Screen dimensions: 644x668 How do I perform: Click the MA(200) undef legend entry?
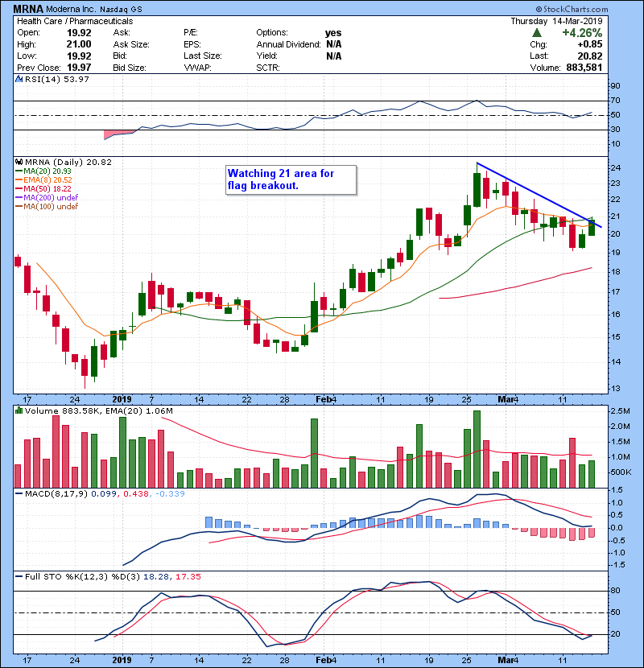pos(51,197)
